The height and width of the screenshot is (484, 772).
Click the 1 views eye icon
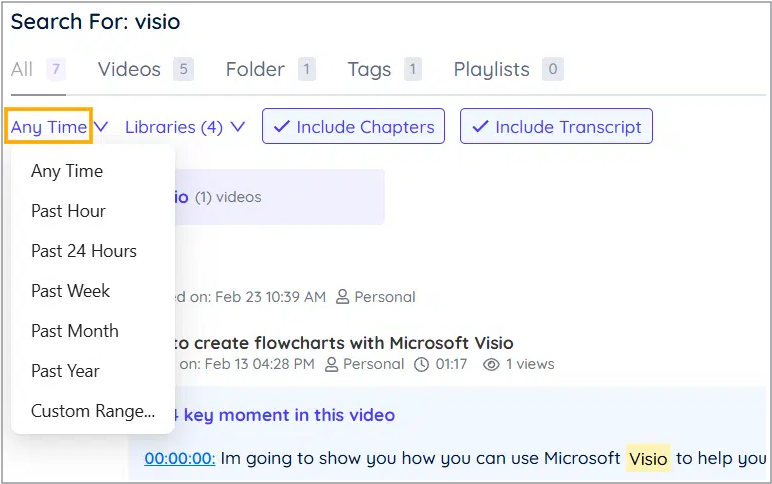click(491, 365)
